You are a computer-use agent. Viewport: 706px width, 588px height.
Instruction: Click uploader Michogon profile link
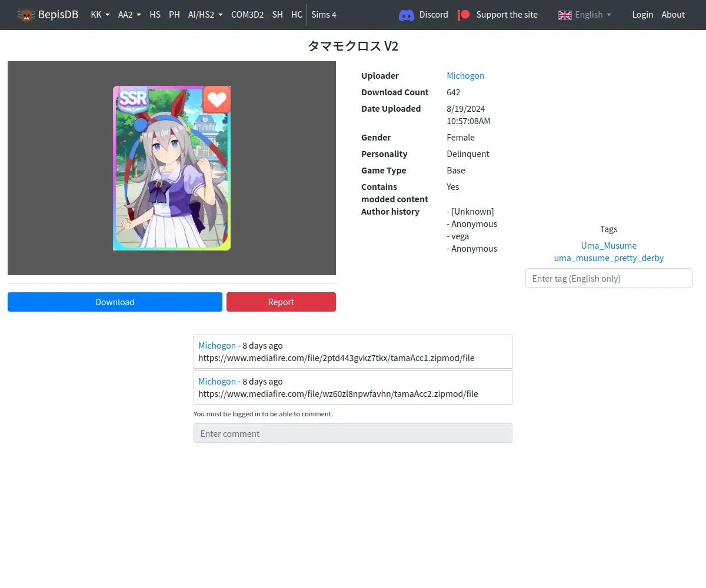pyautogui.click(x=465, y=75)
